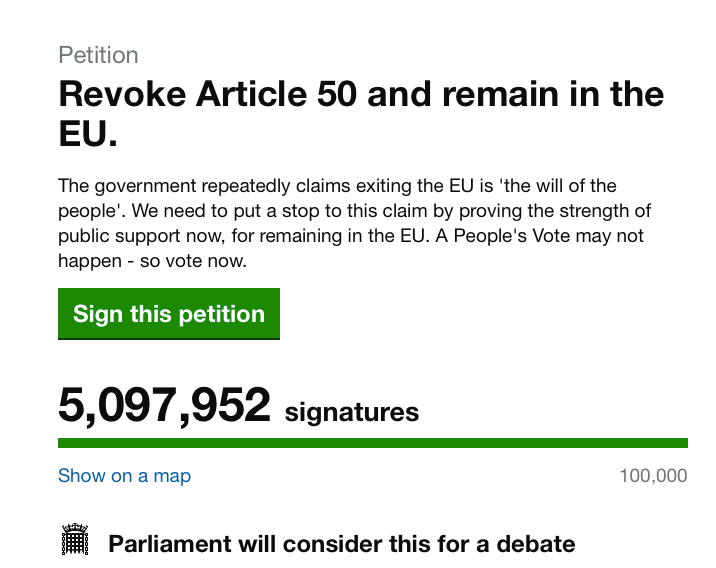
Task: Select the Parliament will consider this heading
Action: click(342, 544)
